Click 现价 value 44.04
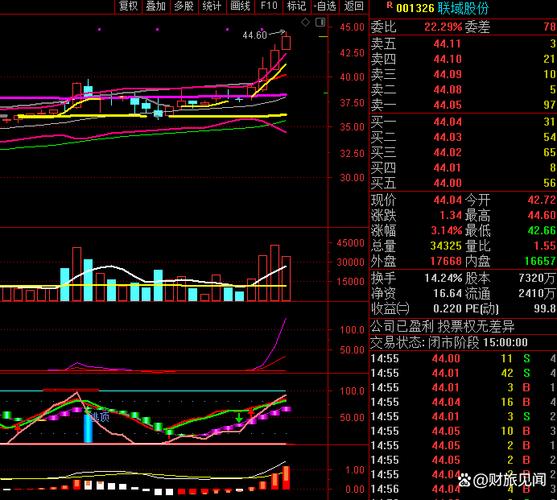This screenshot has width=557, height=500. click(x=447, y=200)
